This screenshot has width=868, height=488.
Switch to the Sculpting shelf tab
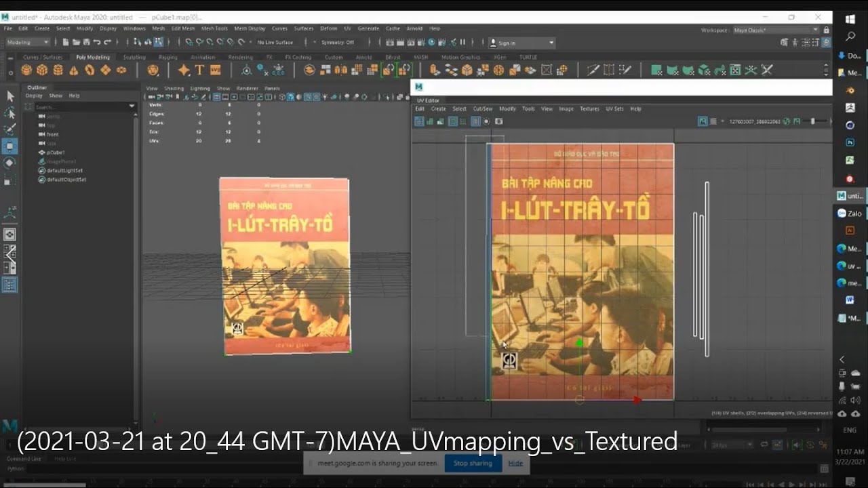tap(134, 58)
